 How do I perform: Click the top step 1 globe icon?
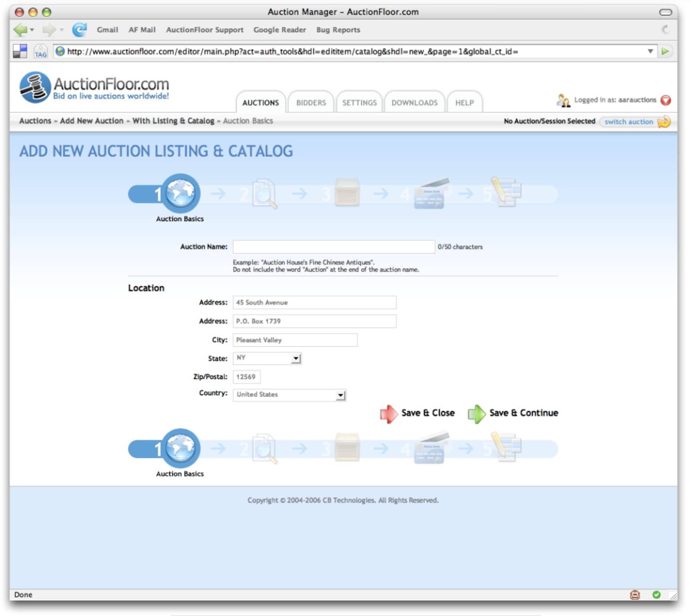pyautogui.click(x=180, y=193)
